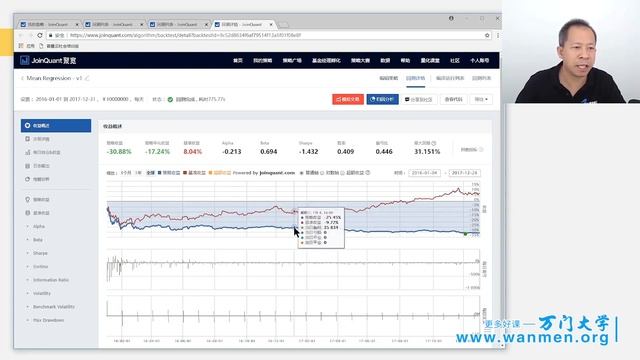Click the plain white button left of the export dropdown
This screenshot has height=360, width=640.
(453, 99)
